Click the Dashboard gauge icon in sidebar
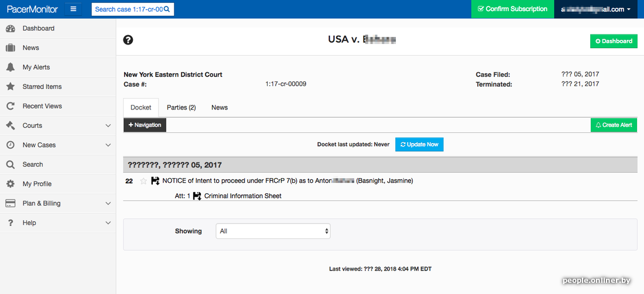This screenshot has width=644, height=294. pos(11,28)
